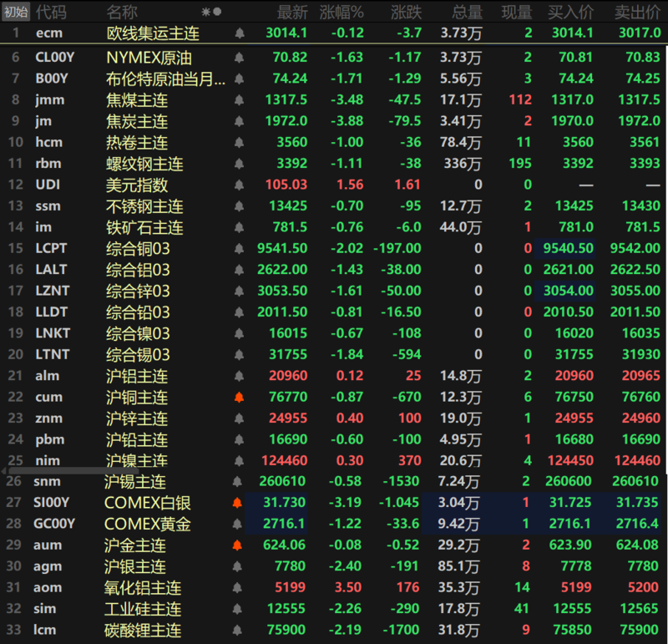Select code B00Y
Viewport: 668px width, 644px height.
click(x=52, y=79)
